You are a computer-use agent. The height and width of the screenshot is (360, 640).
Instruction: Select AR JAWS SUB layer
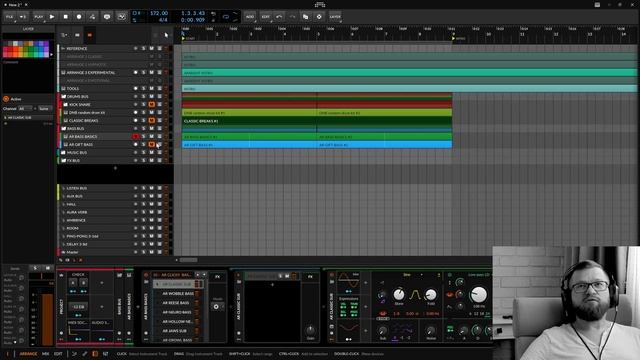click(178, 331)
